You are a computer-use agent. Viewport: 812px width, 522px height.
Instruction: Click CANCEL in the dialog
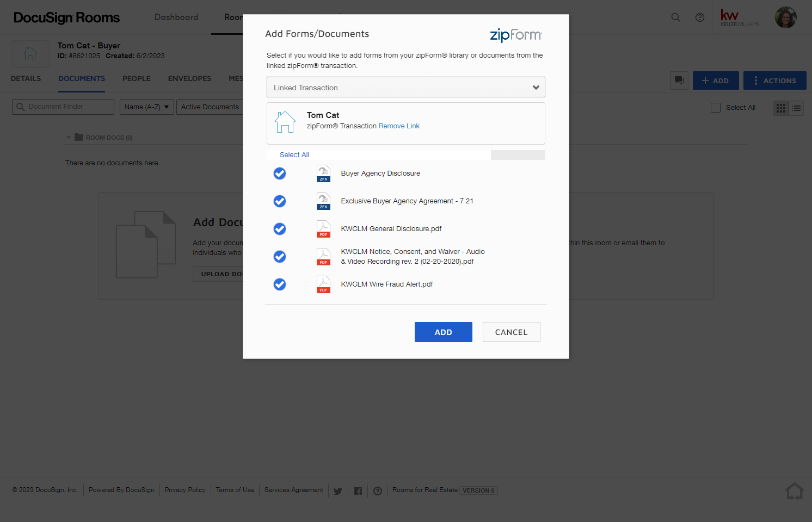coord(512,332)
